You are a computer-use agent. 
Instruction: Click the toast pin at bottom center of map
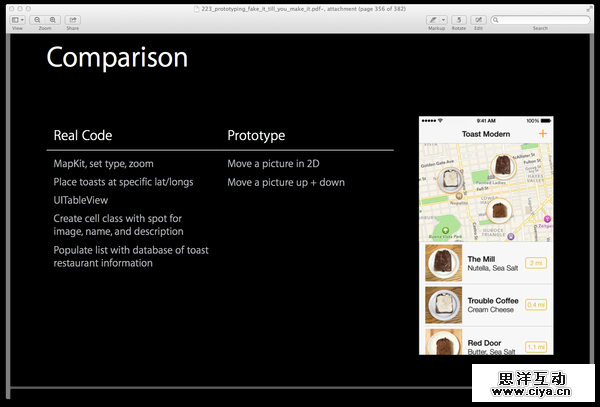click(x=500, y=211)
